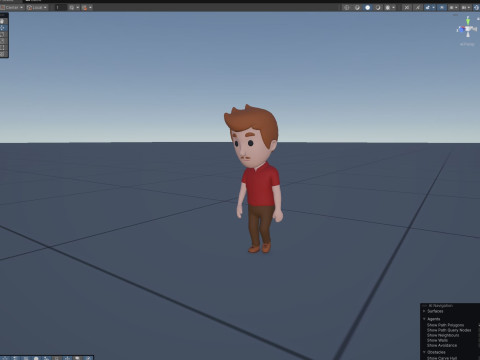Open the dropdown arrow beside the grid snapping icon
Viewport: 480px width, 360px height.
click(x=78, y=7)
